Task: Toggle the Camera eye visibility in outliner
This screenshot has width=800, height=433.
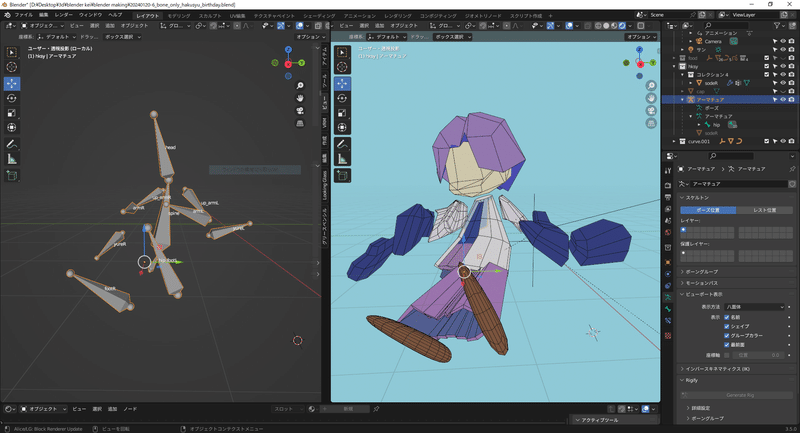Action: click(783, 41)
